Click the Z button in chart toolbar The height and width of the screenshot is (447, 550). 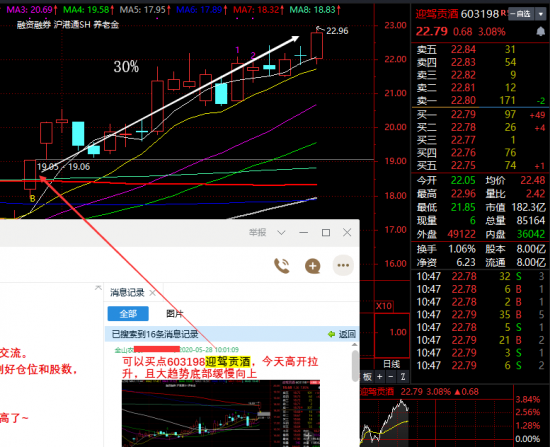[403, 377]
